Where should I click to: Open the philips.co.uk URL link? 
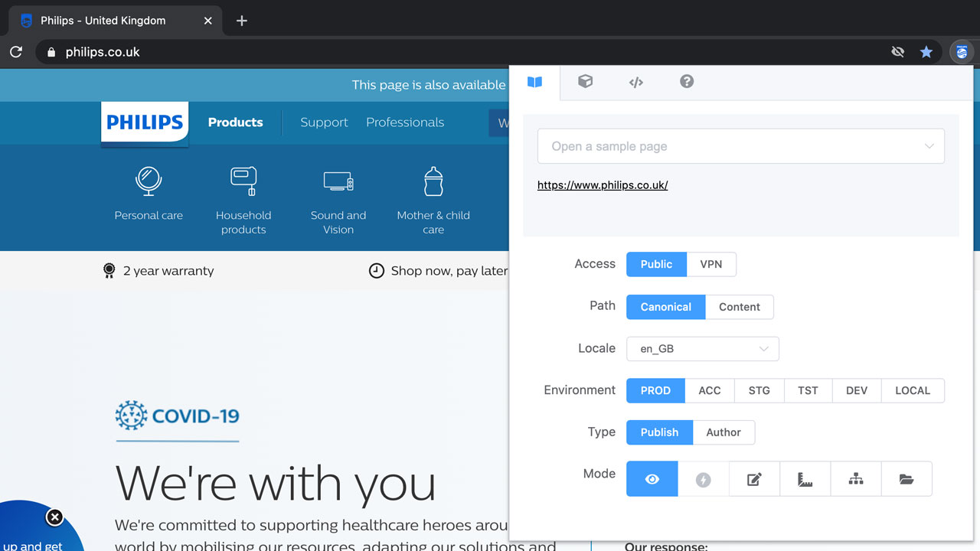tap(603, 185)
